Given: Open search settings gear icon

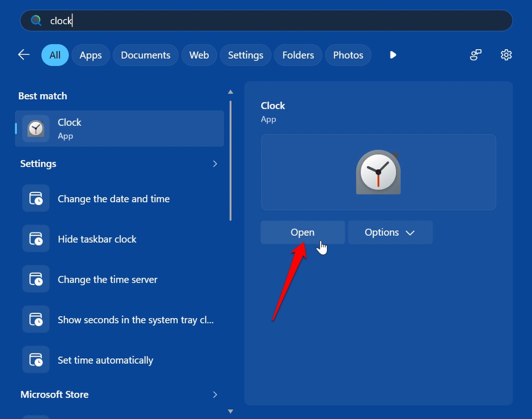Looking at the screenshot, I should (x=506, y=55).
